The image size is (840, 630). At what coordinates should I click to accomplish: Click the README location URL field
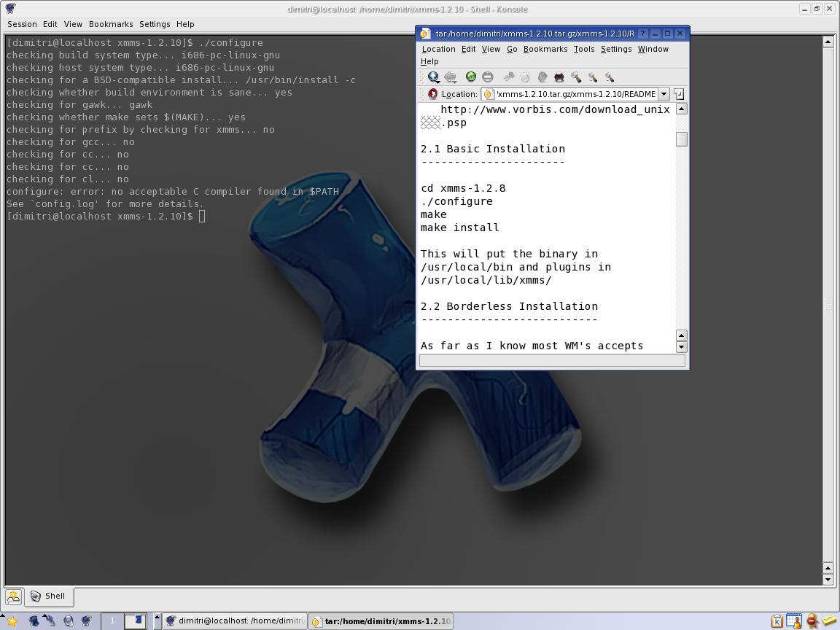[x=569, y=94]
